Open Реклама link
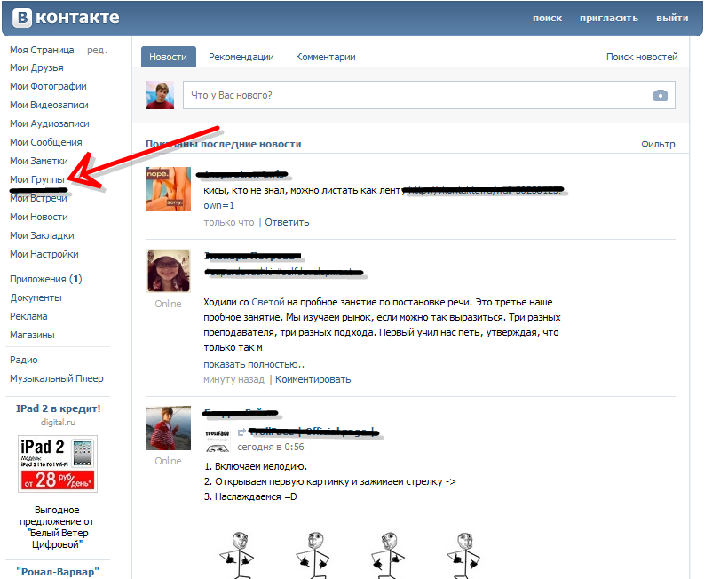This screenshot has height=579, width=728. click(28, 316)
